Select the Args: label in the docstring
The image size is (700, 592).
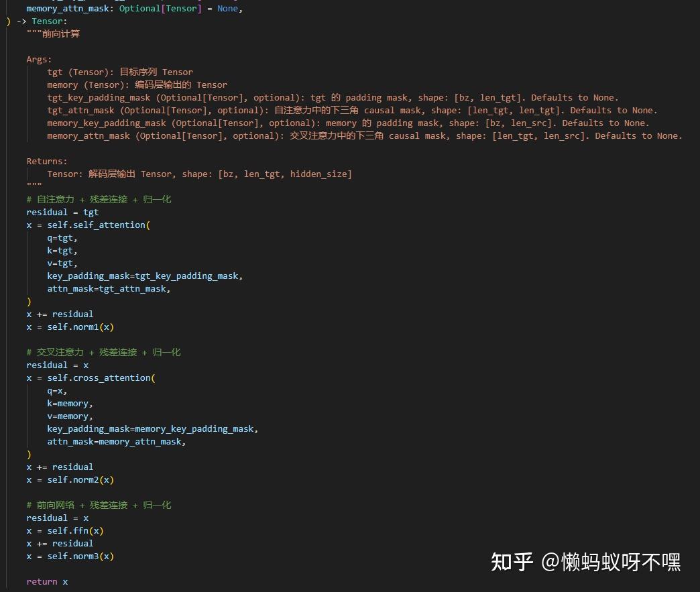(38, 59)
